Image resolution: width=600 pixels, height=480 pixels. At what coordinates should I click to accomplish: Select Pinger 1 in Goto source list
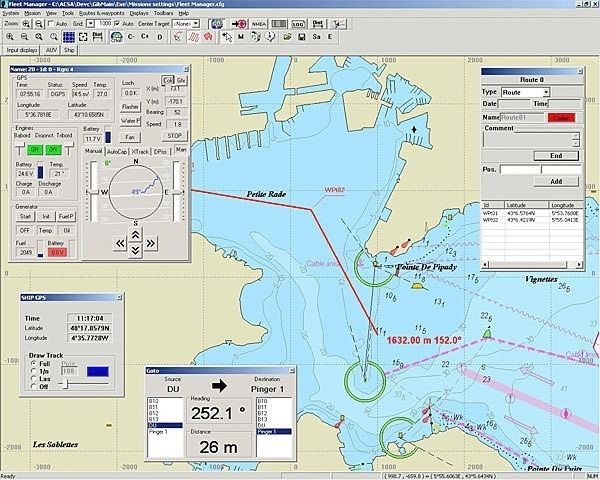[x=158, y=432]
